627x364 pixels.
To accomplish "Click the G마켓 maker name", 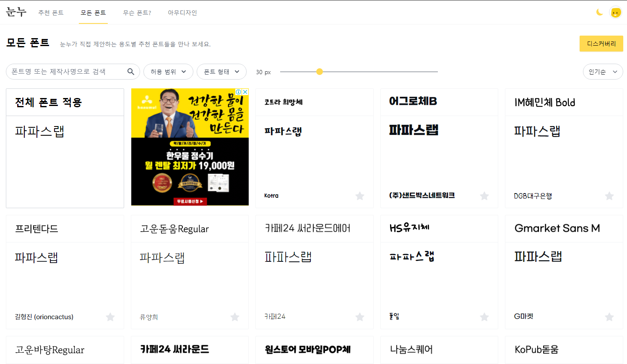I will tap(523, 316).
